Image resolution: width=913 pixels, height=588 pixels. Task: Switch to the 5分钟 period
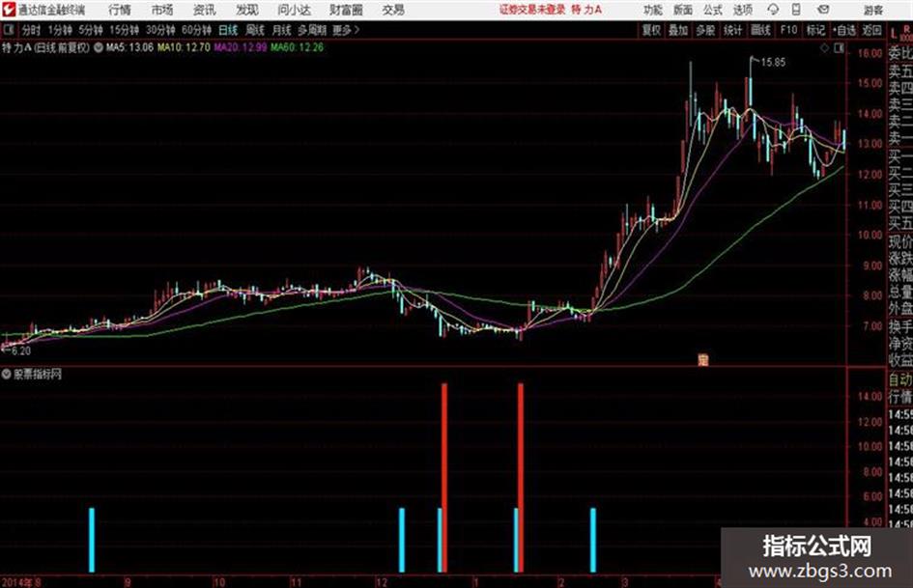tap(91, 30)
